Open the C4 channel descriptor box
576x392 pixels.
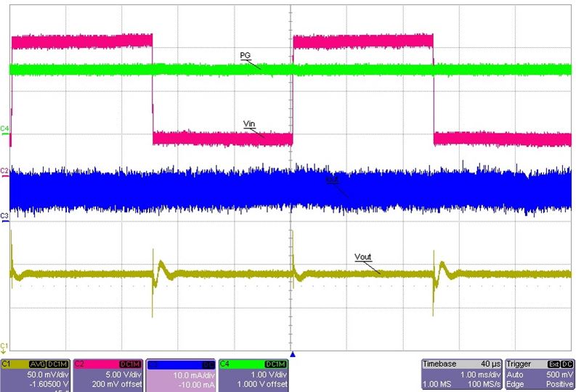tap(253, 375)
